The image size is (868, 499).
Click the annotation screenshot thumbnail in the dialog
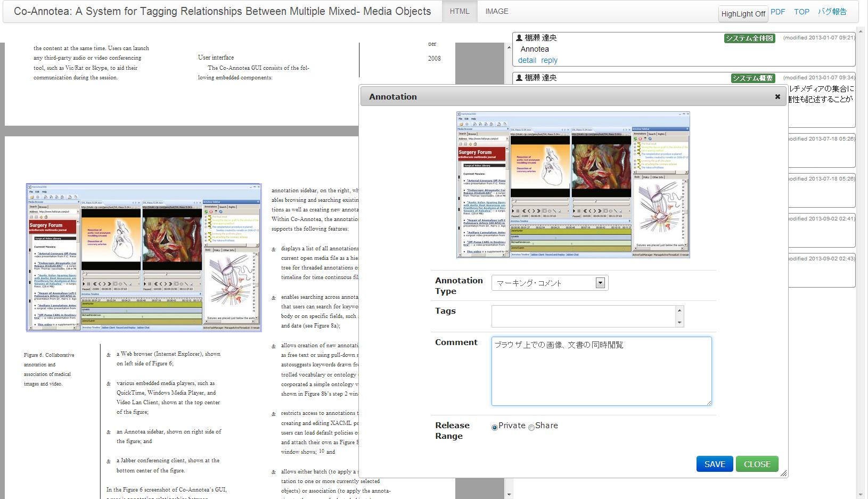point(573,185)
